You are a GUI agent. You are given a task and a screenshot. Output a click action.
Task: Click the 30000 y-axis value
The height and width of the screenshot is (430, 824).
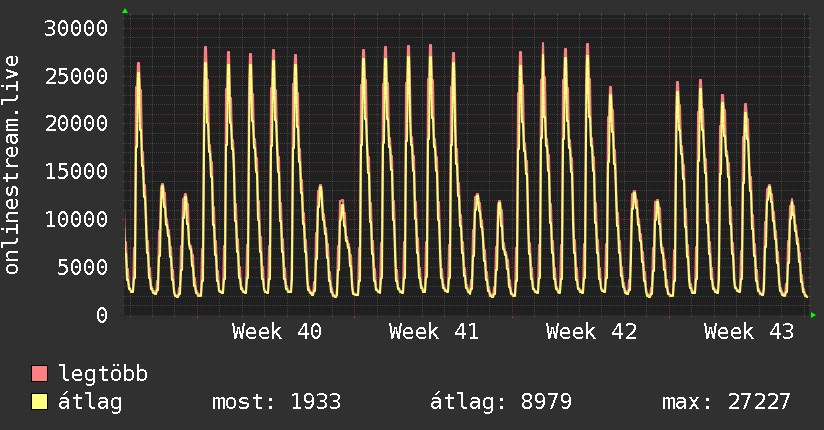click(x=76, y=28)
